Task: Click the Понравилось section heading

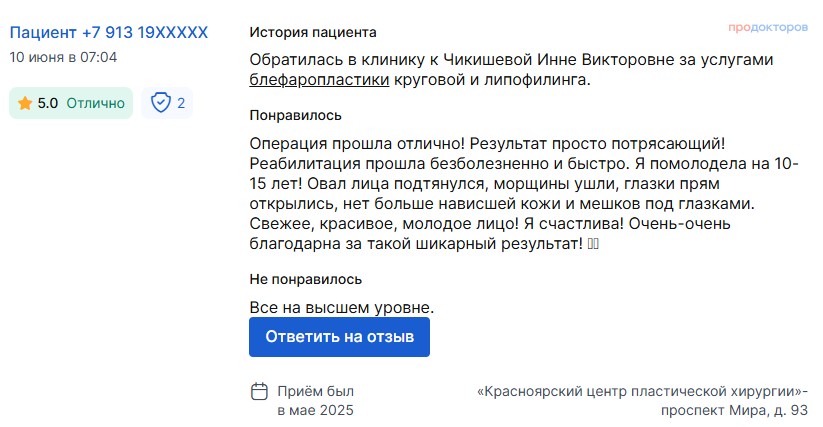Action: point(296,115)
